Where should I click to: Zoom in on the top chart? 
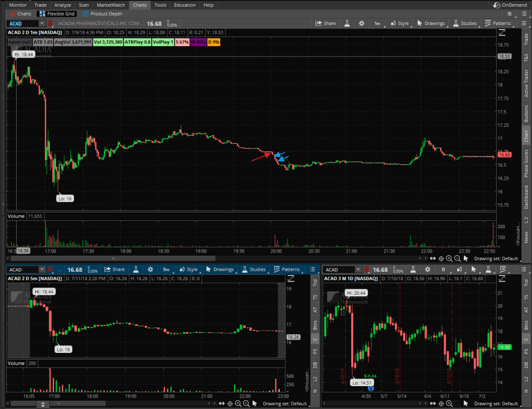[x=449, y=258]
